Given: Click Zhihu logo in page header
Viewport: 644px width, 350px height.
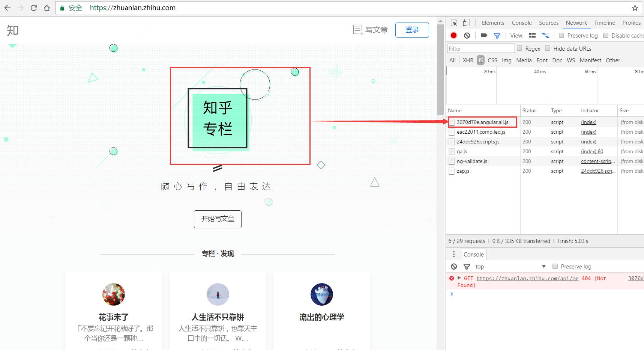Looking at the screenshot, I should [x=13, y=30].
